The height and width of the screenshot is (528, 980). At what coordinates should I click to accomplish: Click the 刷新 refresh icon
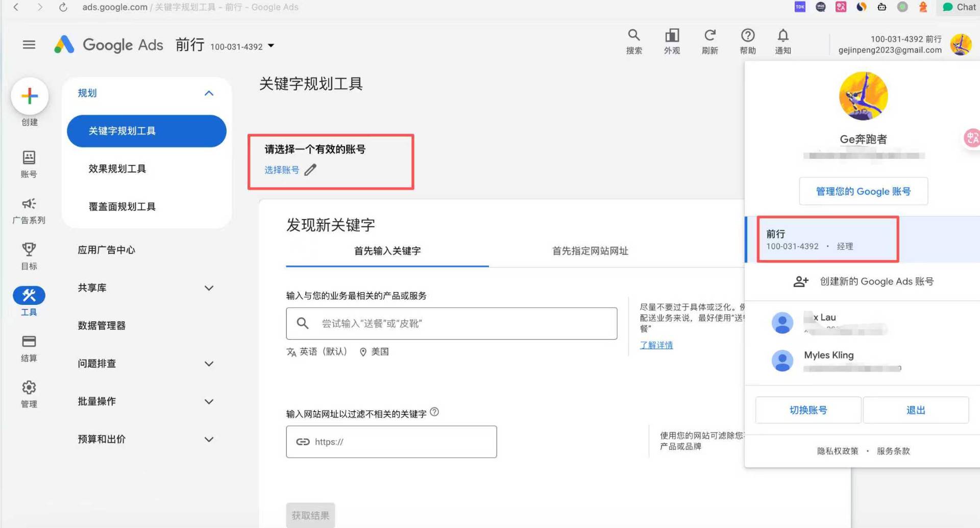pos(709,35)
